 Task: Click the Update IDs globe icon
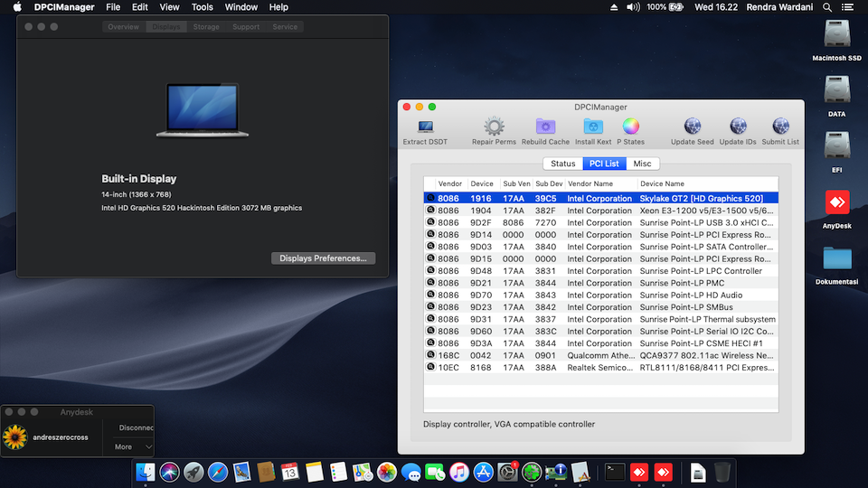coord(738,127)
